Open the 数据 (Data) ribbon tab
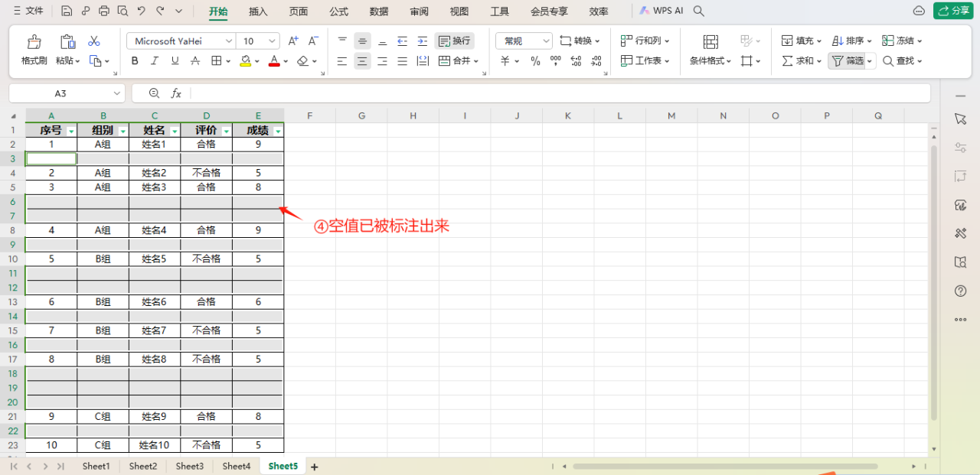 tap(379, 11)
